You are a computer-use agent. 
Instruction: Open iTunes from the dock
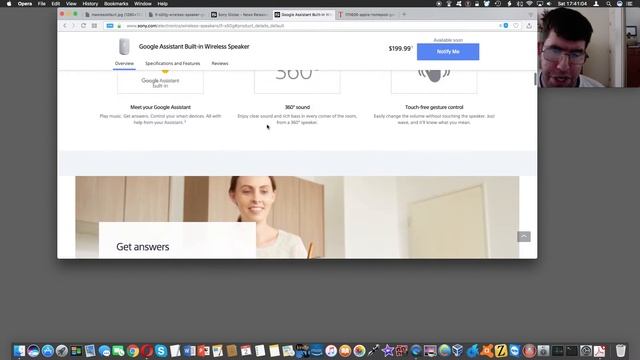331,351
